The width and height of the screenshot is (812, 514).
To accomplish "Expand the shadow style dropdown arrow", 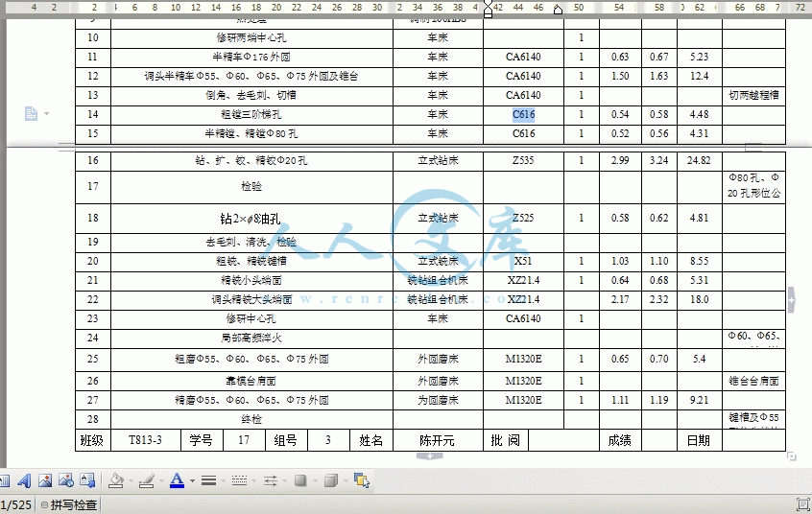I will point(315,481).
